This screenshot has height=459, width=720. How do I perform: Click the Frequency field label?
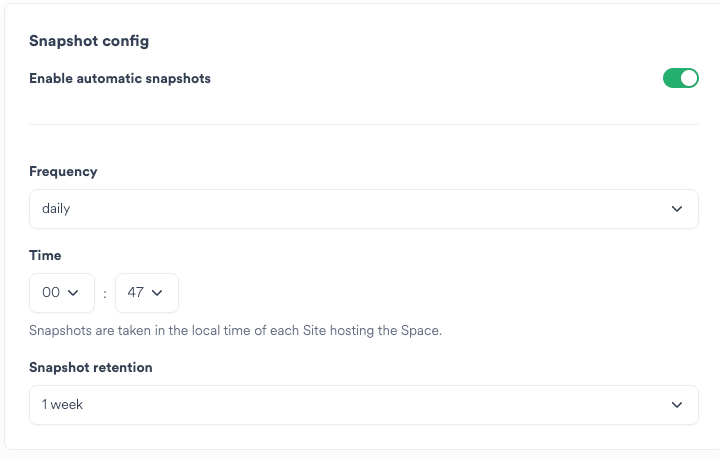(x=63, y=171)
